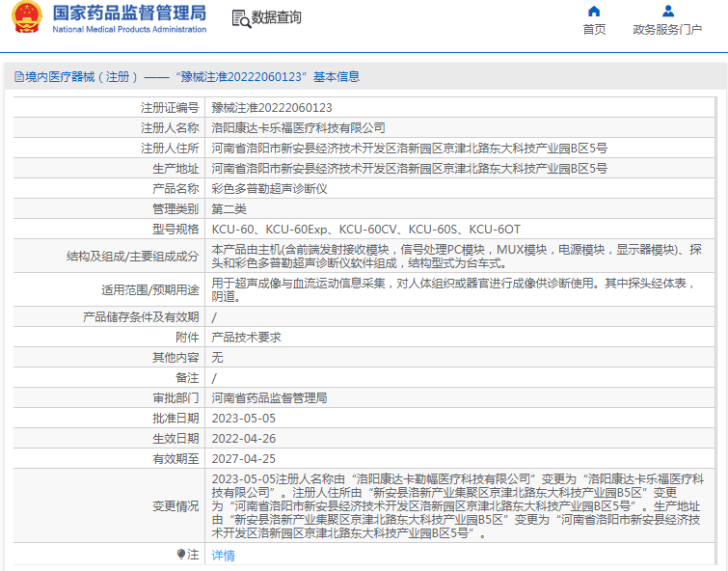This screenshot has width=728, height=571.
Task: Click the approval date 2023-05-05 cell
Action: click(243, 419)
